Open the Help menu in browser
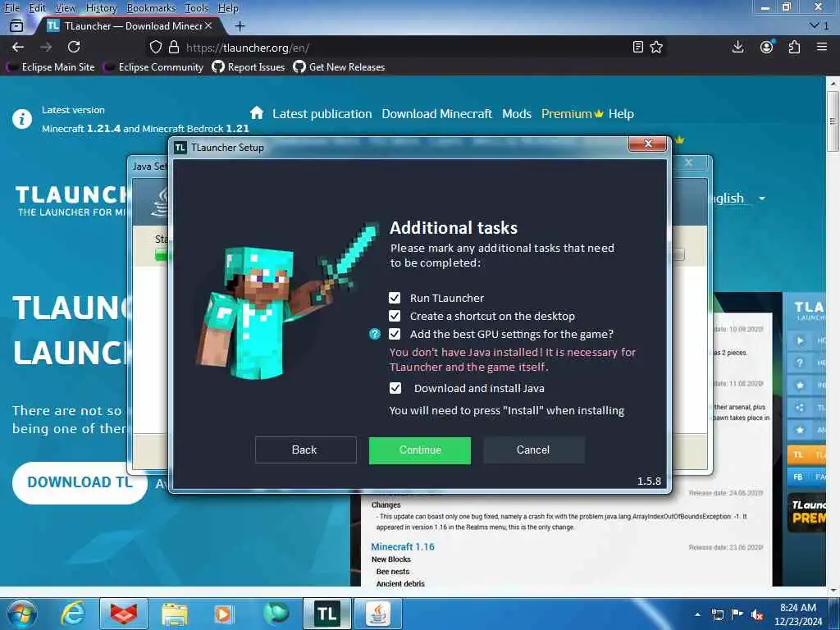840x630 pixels. [228, 8]
